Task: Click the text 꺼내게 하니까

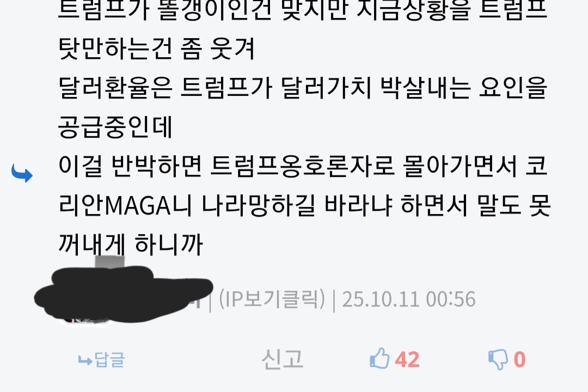Action: [131, 244]
